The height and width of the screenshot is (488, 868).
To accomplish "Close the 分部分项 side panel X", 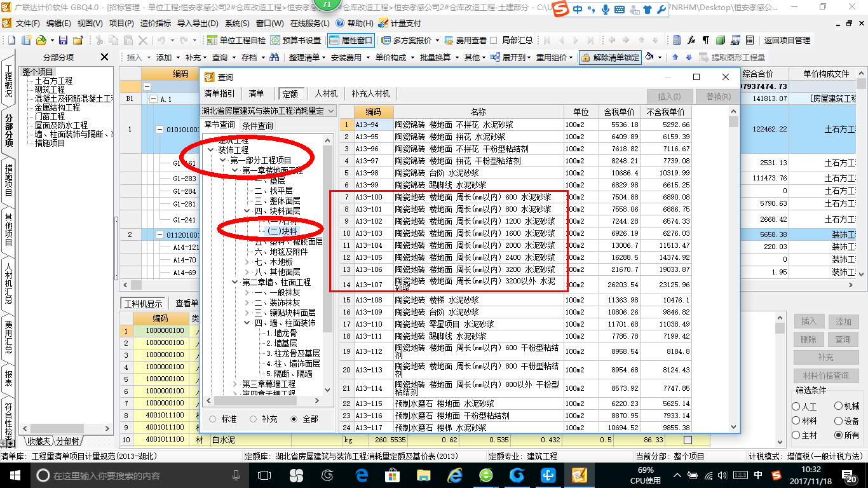I will coord(105,57).
